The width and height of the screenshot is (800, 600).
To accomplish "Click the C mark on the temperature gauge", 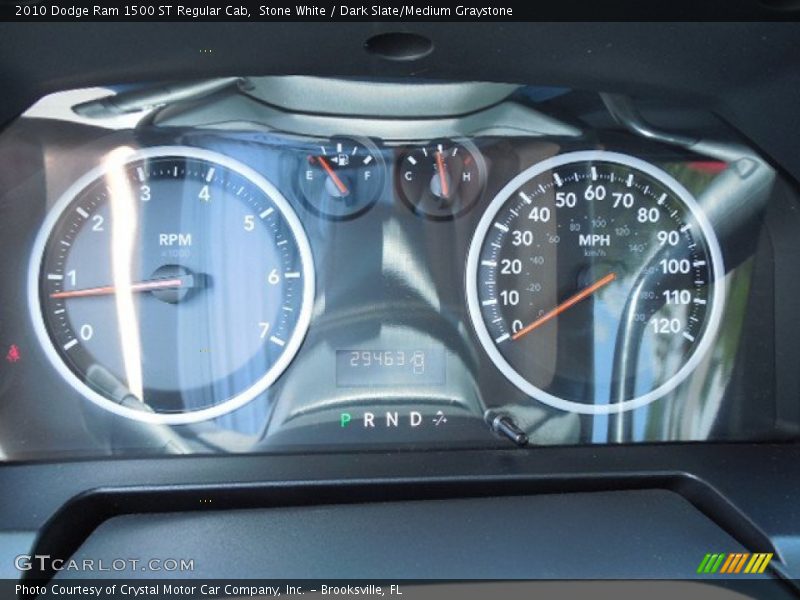I will tap(408, 177).
